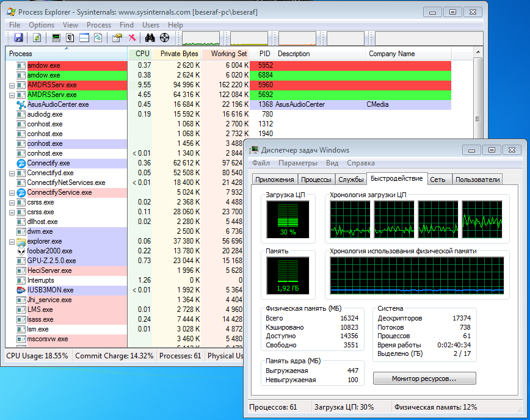Viewport: 530px width, 420px height.
Task: Toggle Show Lower Pane toolbar icon
Action: click(x=84, y=37)
